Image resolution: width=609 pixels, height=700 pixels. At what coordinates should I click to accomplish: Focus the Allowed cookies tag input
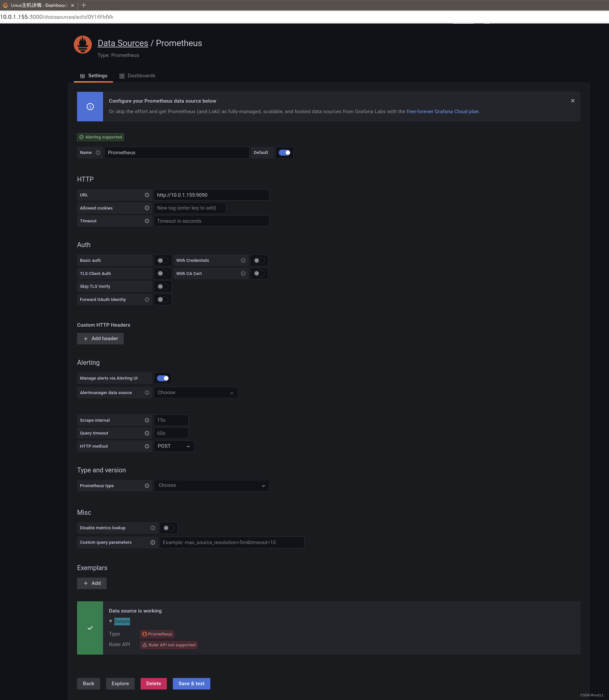click(x=190, y=208)
